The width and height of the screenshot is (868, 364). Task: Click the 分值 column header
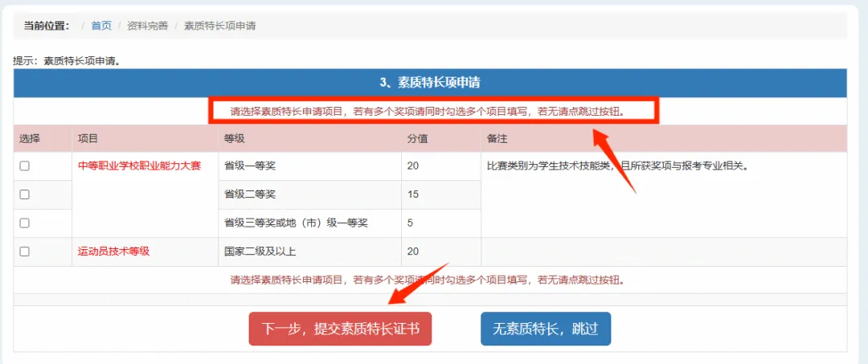(x=417, y=138)
